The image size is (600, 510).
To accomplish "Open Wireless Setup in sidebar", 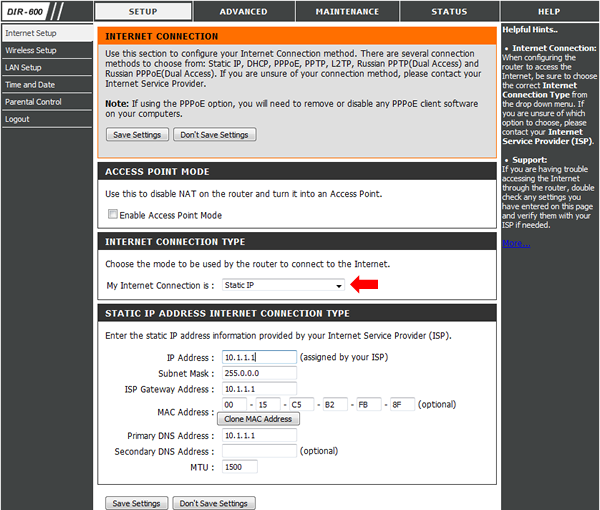I will point(47,51).
